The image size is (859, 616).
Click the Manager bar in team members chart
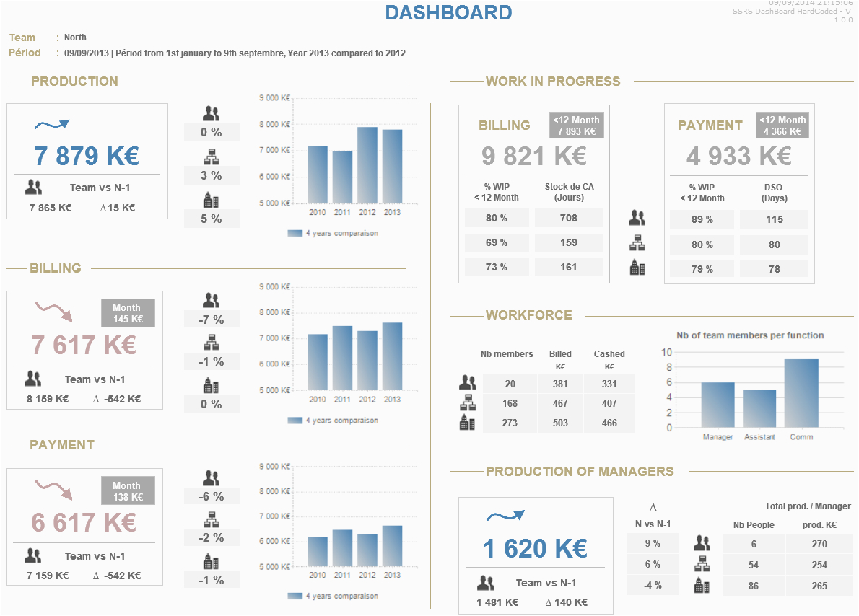[x=718, y=405]
